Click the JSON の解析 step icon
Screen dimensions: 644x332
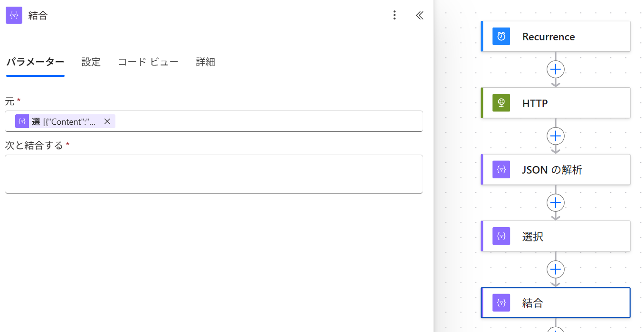[x=501, y=169]
